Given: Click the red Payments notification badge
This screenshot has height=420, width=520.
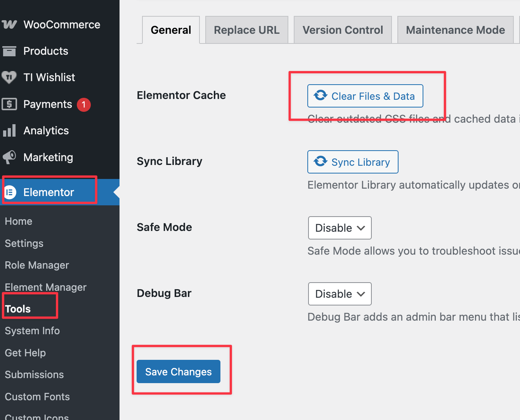Looking at the screenshot, I should click(83, 104).
